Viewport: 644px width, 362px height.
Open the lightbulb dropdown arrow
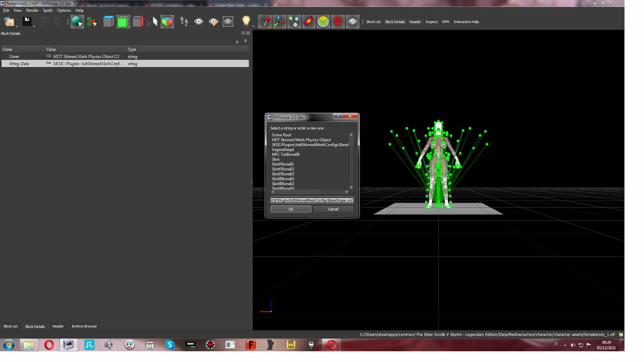click(253, 26)
